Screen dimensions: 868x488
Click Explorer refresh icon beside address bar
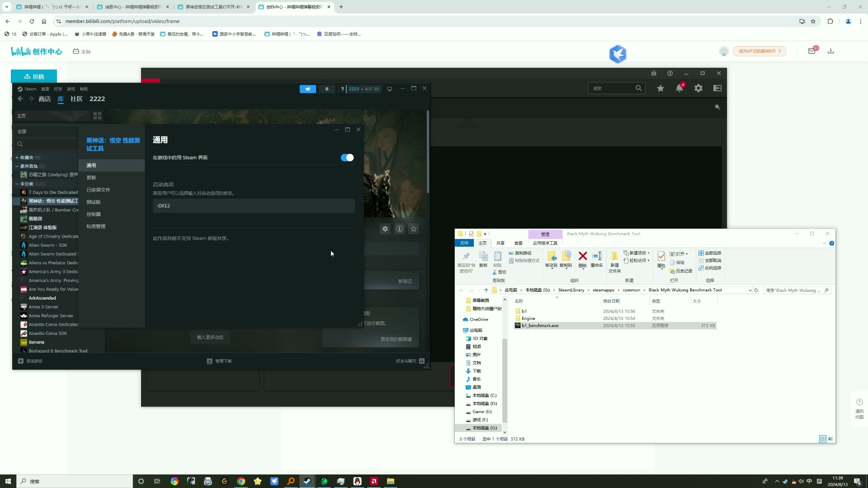click(x=756, y=291)
